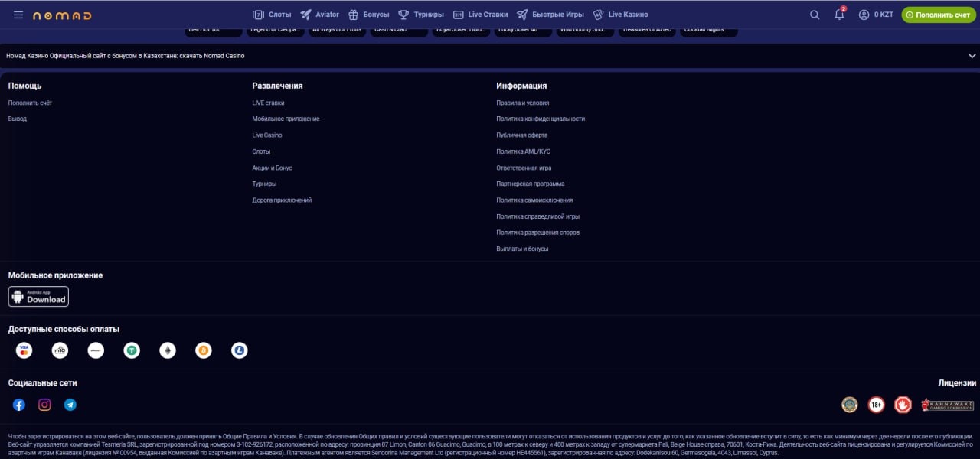Select the Tether payment icon
The height and width of the screenshot is (459, 980).
click(x=132, y=350)
